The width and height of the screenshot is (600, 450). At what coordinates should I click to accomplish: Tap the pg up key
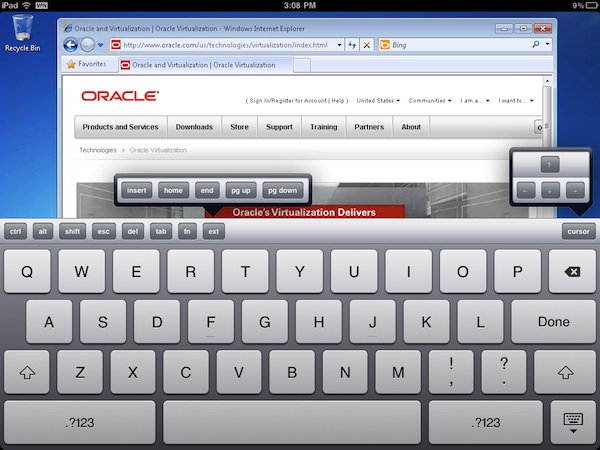click(241, 191)
